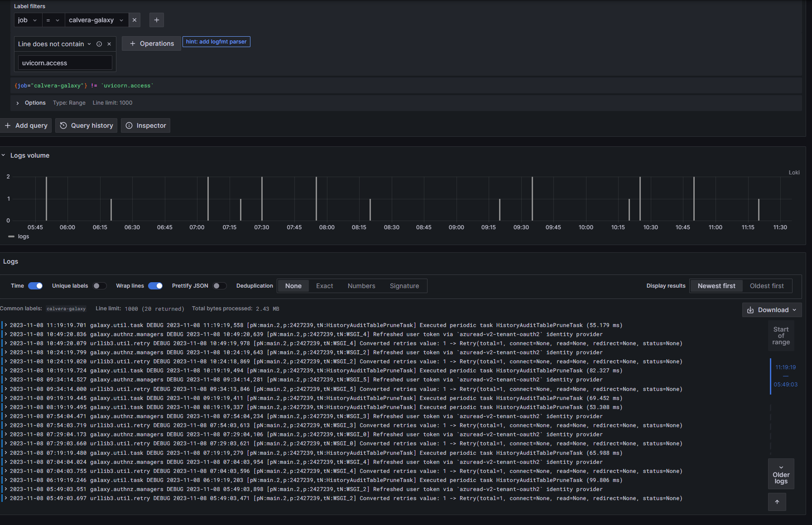
Task: Select Exact deduplication option
Action: click(x=324, y=286)
